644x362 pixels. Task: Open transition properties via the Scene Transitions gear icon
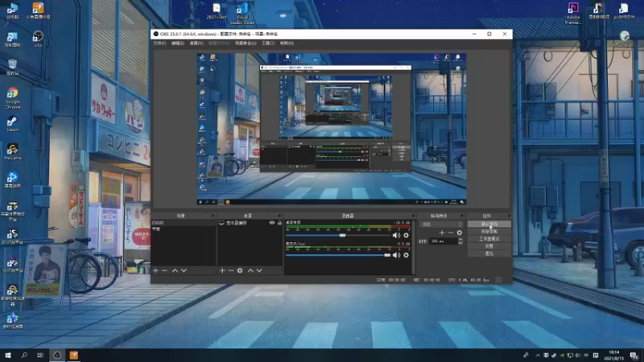point(460,232)
